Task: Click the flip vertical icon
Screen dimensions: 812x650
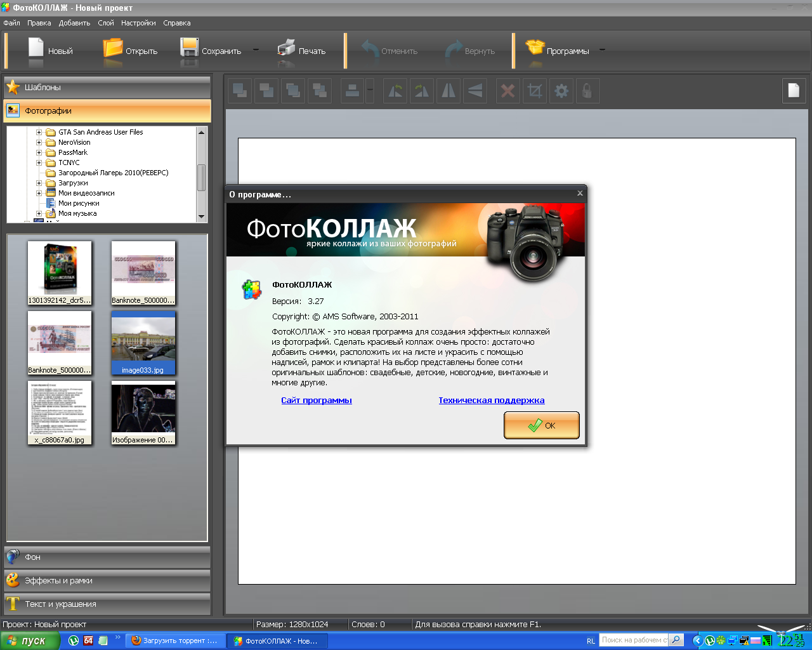Action: click(475, 91)
